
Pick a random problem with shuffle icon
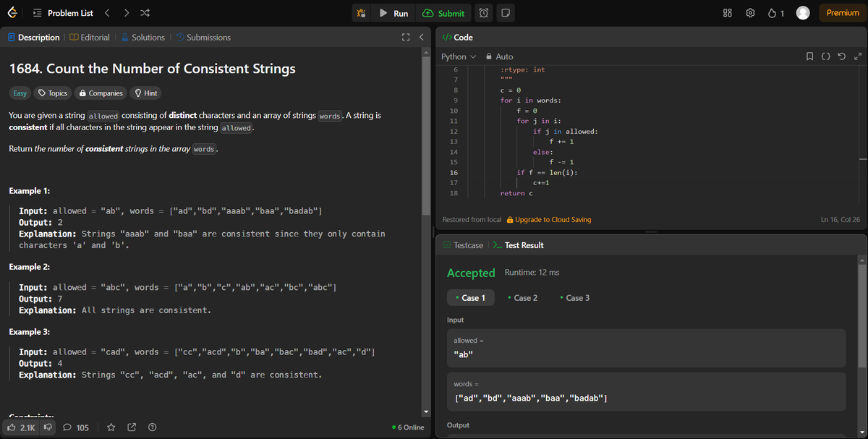tap(144, 13)
